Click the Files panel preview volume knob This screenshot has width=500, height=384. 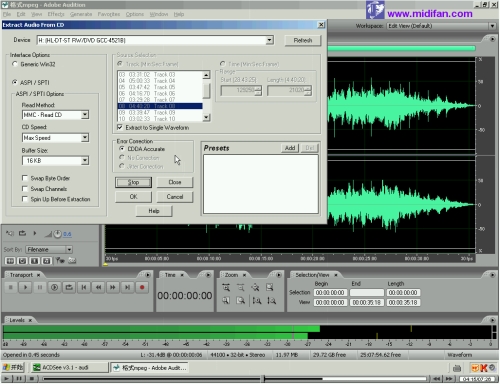click(x=57, y=234)
